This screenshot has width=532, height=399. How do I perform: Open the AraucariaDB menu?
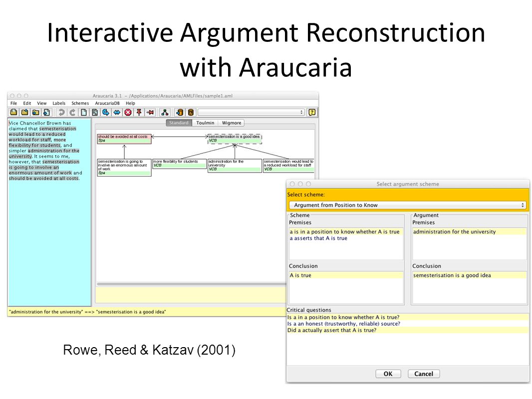pyautogui.click(x=107, y=103)
